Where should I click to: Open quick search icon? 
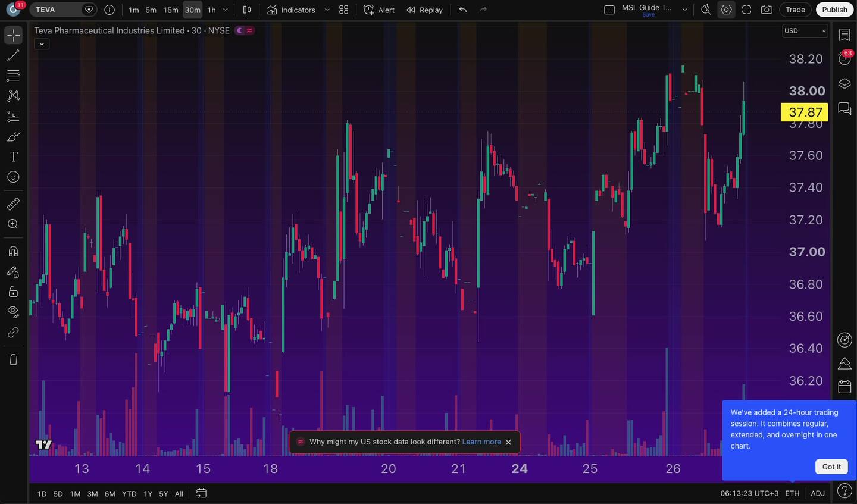706,10
